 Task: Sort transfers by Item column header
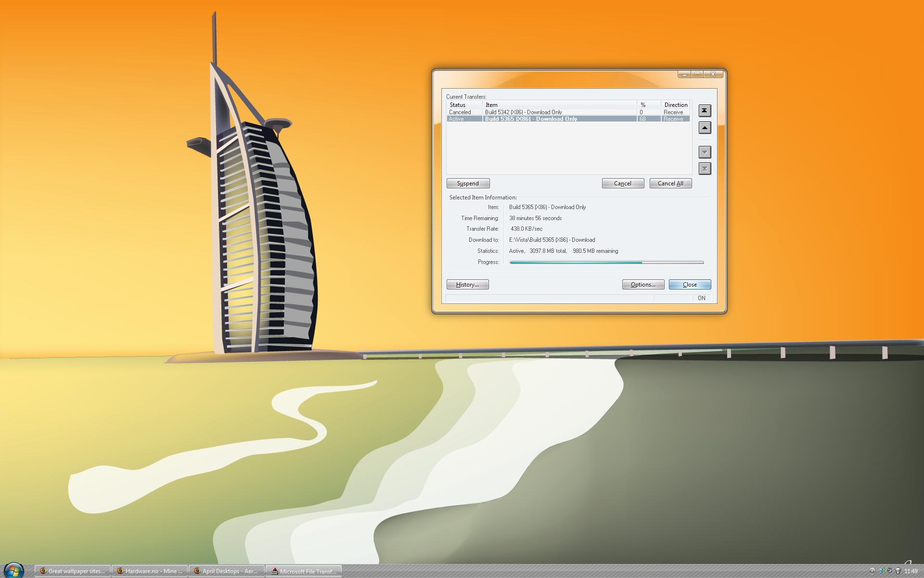coord(560,105)
